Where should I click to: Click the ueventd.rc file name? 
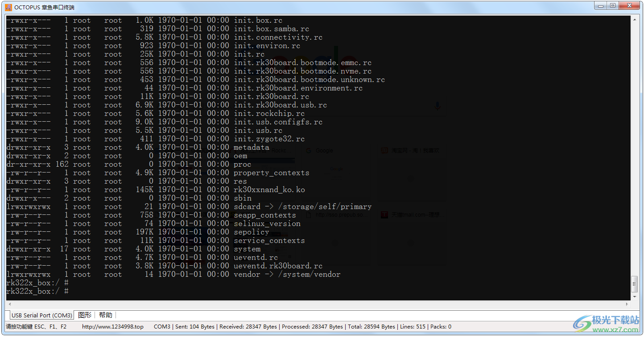click(x=256, y=257)
